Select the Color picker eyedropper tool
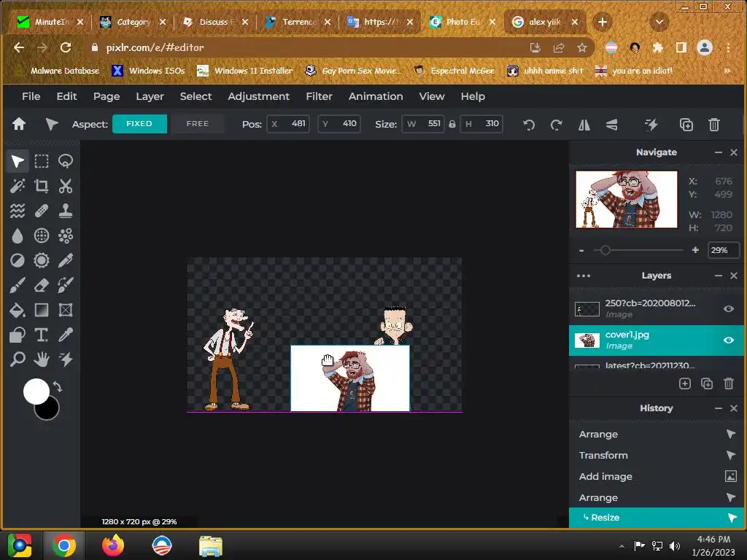Screen dimensions: 747x560 click(66, 335)
